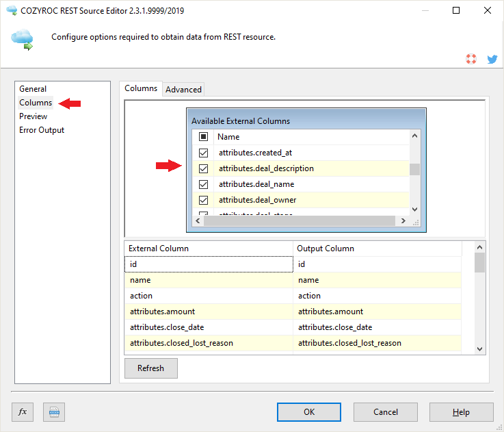Click the Cancel button

[386, 412]
